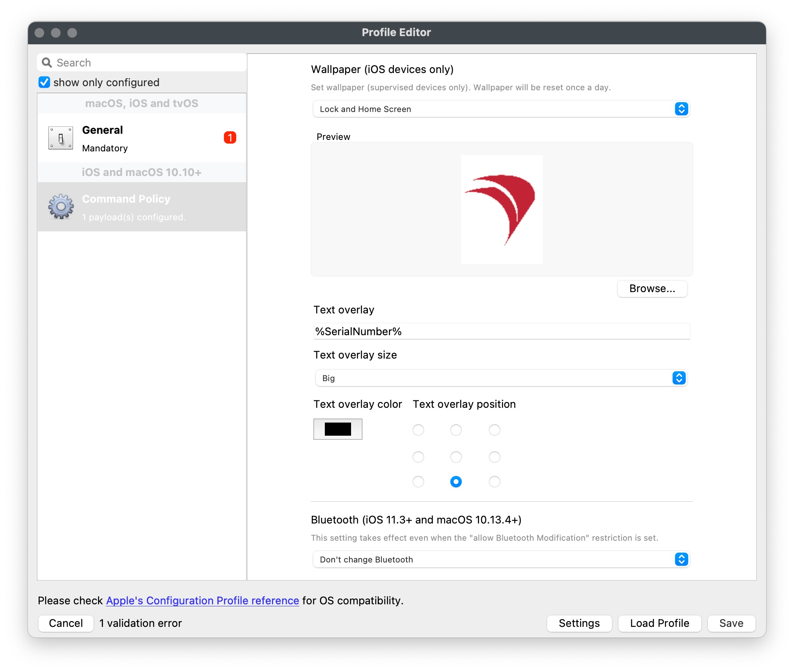Click the iOS and macOS 10.10+ header
This screenshot has height=672, width=794.
coord(142,172)
